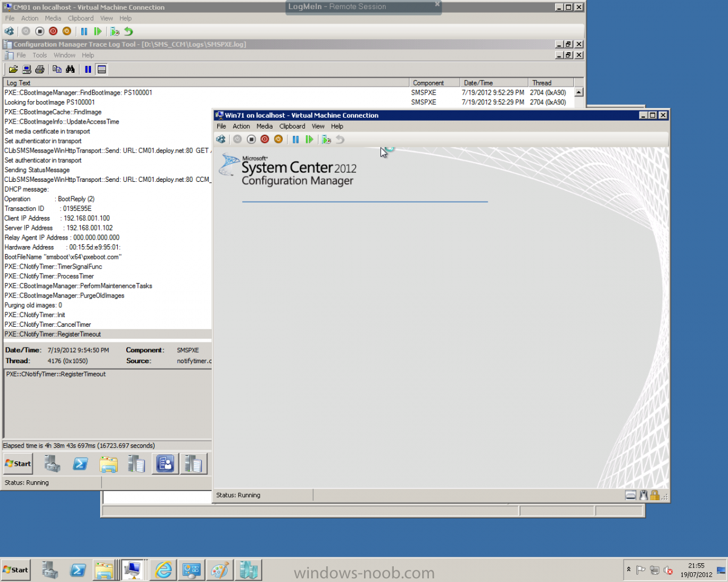Sort the log by the Date/Time column
The height and width of the screenshot is (582, 728).
point(494,82)
